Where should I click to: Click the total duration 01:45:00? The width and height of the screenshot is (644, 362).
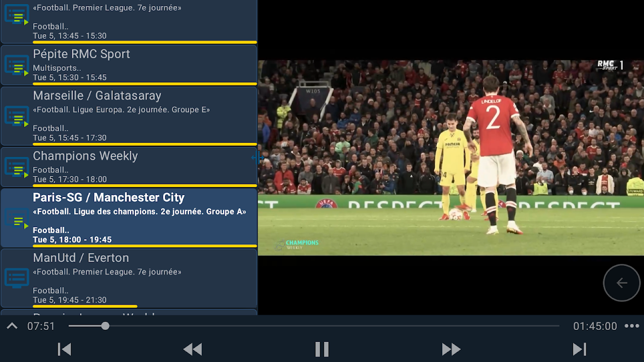(x=595, y=326)
